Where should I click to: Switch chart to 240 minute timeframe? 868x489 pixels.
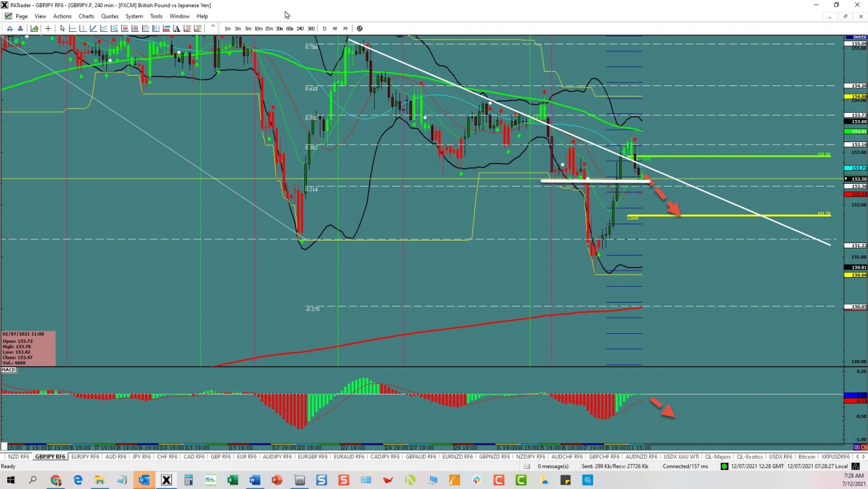[300, 29]
